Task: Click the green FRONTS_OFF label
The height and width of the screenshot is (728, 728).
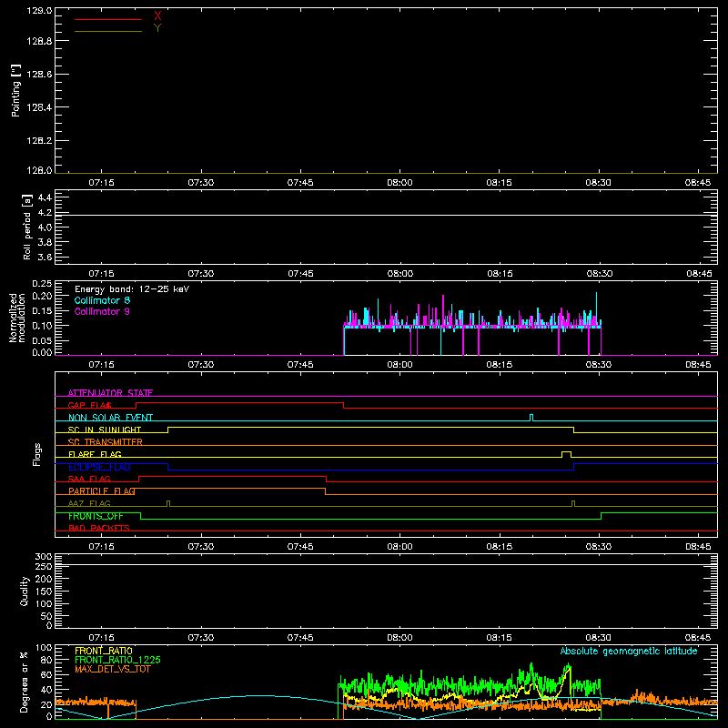Action: coord(96,516)
